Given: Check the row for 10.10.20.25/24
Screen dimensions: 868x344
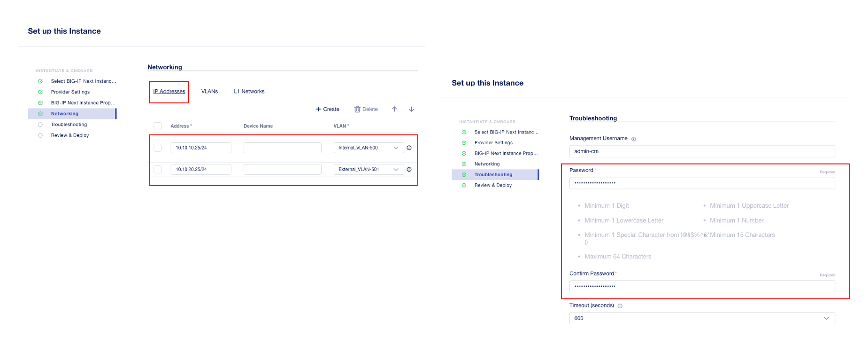Looking at the screenshot, I should (158, 169).
